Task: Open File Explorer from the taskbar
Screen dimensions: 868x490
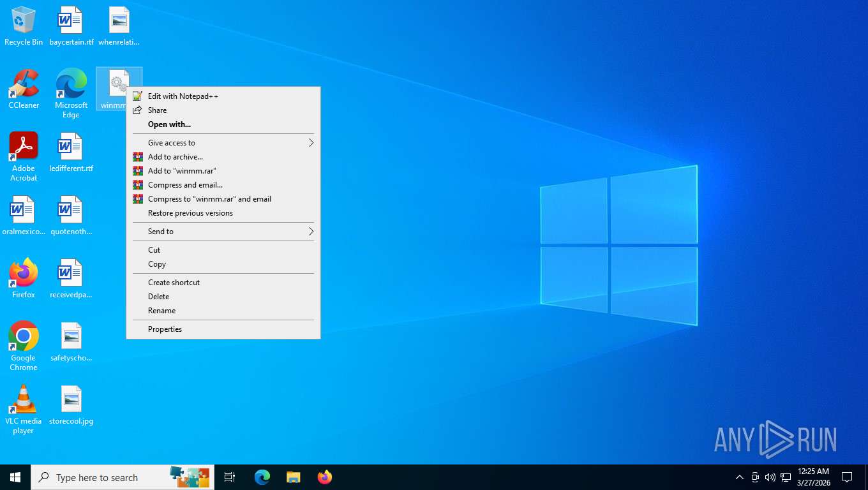Action: coord(293,477)
